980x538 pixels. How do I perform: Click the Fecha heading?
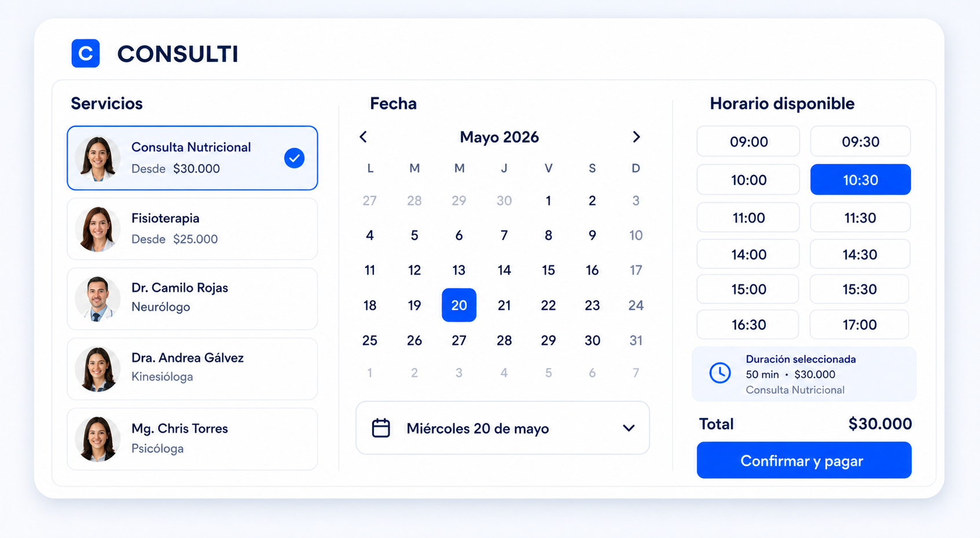pos(393,104)
